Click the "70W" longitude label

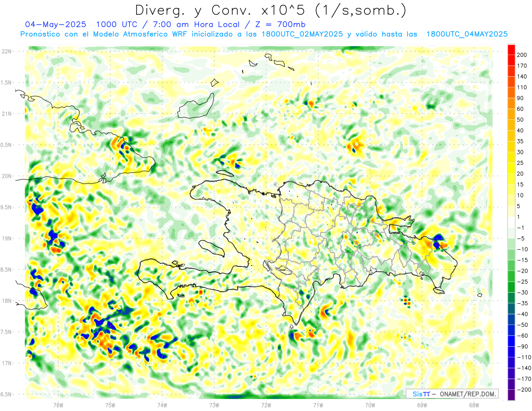pos(370,405)
